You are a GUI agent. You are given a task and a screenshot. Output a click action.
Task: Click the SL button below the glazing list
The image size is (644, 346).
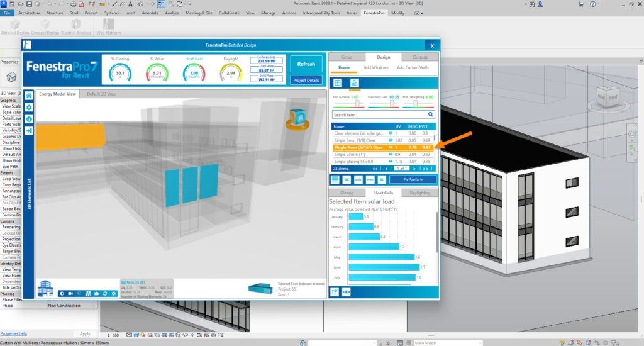(x=382, y=179)
